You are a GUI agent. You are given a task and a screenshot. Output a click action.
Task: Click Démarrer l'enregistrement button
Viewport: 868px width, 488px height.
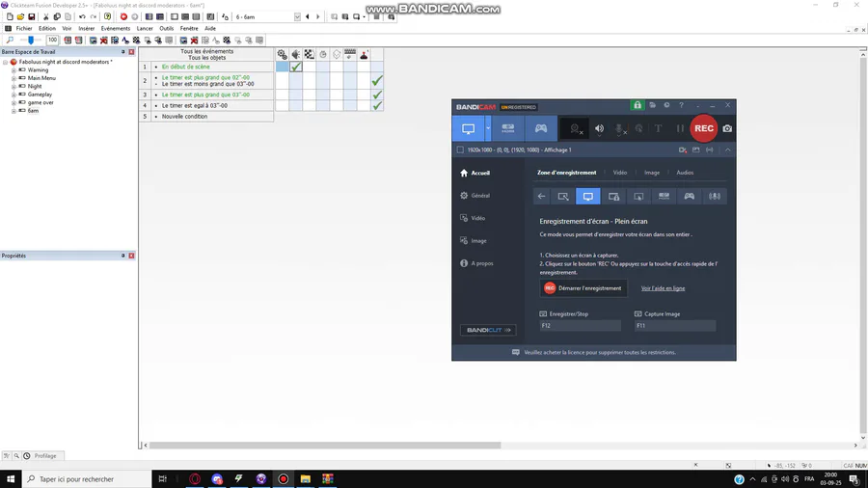[x=583, y=288]
